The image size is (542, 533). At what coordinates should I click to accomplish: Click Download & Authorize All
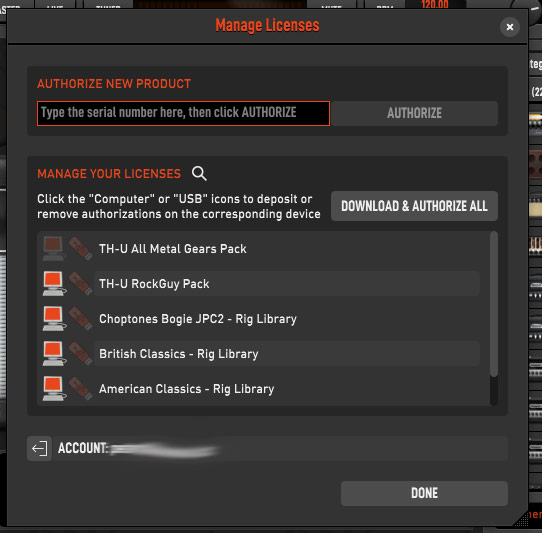tap(414, 206)
